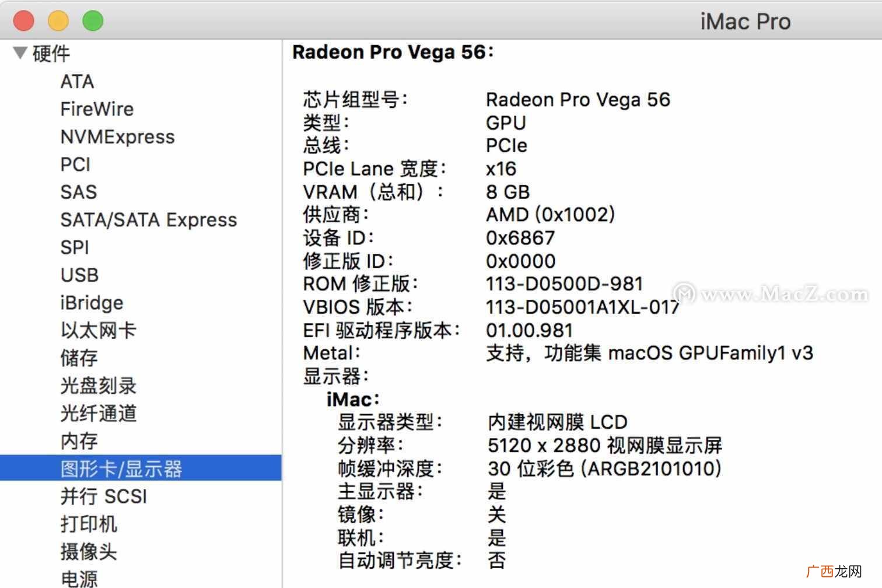Click EFI driver version 01.00.981
Viewport: 882px width, 588px height.
click(x=529, y=331)
